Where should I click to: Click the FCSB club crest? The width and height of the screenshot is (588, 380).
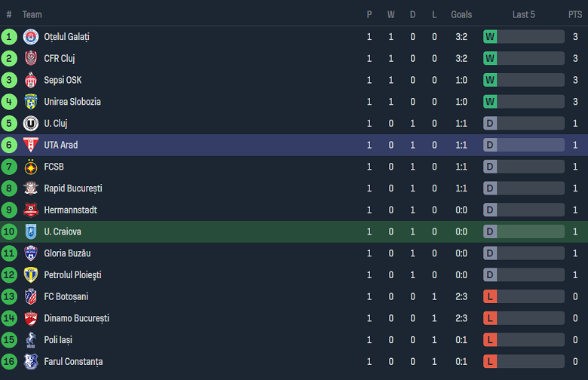(31, 167)
